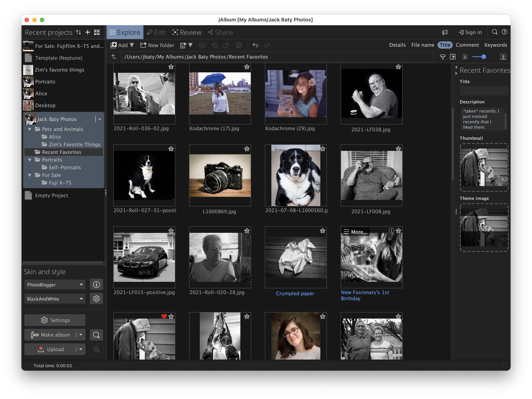The image size is (532, 399).
Task: Click the Title input field
Action: (x=484, y=91)
